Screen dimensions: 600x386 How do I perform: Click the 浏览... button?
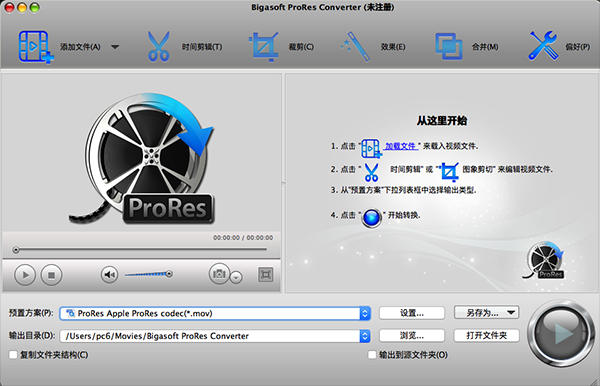click(412, 336)
